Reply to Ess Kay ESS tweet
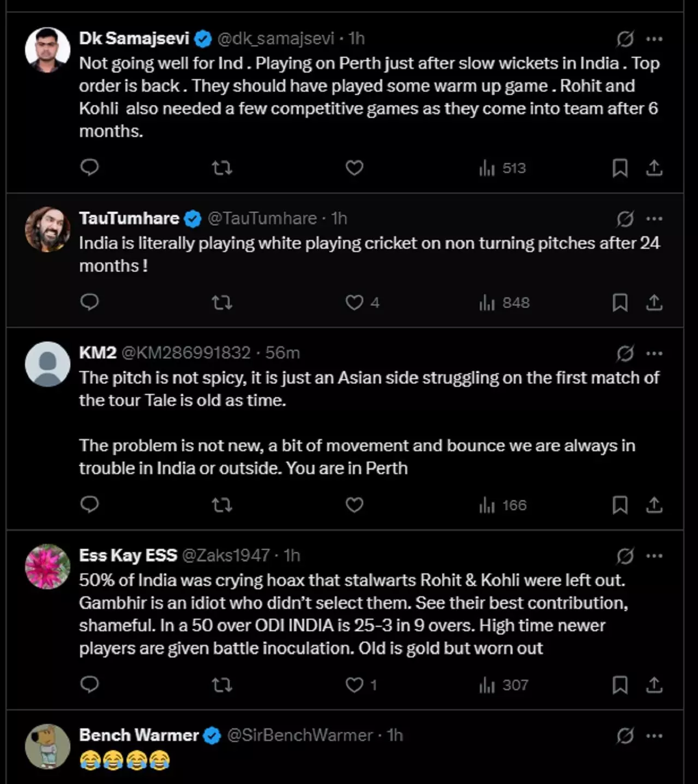 (x=89, y=685)
